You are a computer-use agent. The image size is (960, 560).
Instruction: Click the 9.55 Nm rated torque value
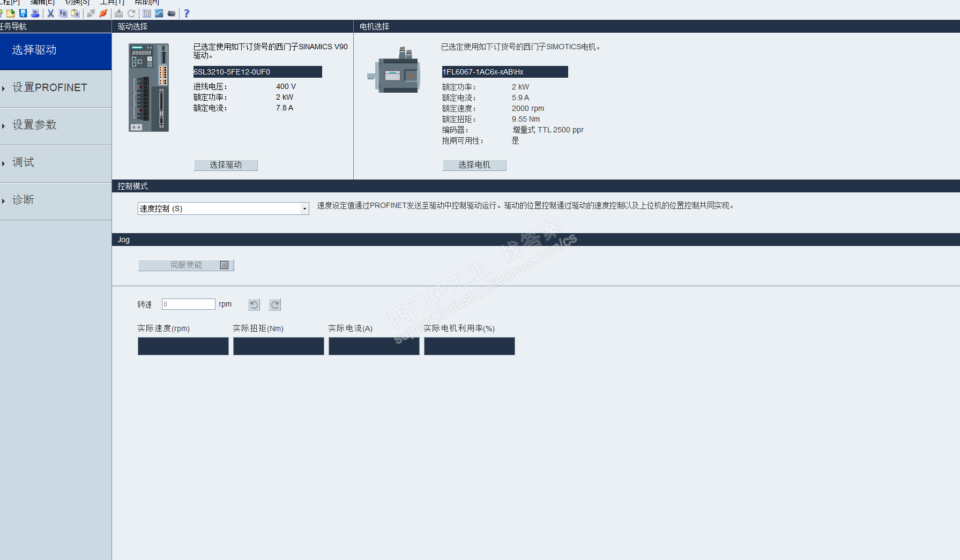(526, 119)
